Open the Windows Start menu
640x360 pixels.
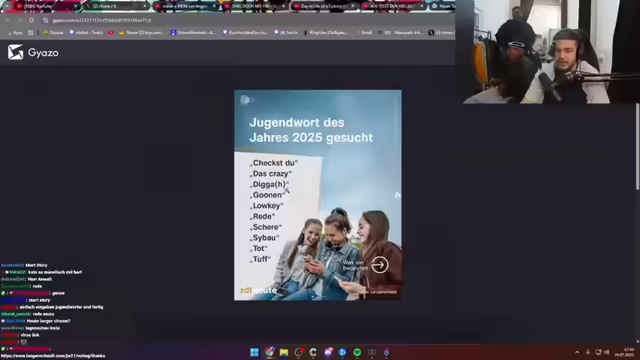(254, 352)
